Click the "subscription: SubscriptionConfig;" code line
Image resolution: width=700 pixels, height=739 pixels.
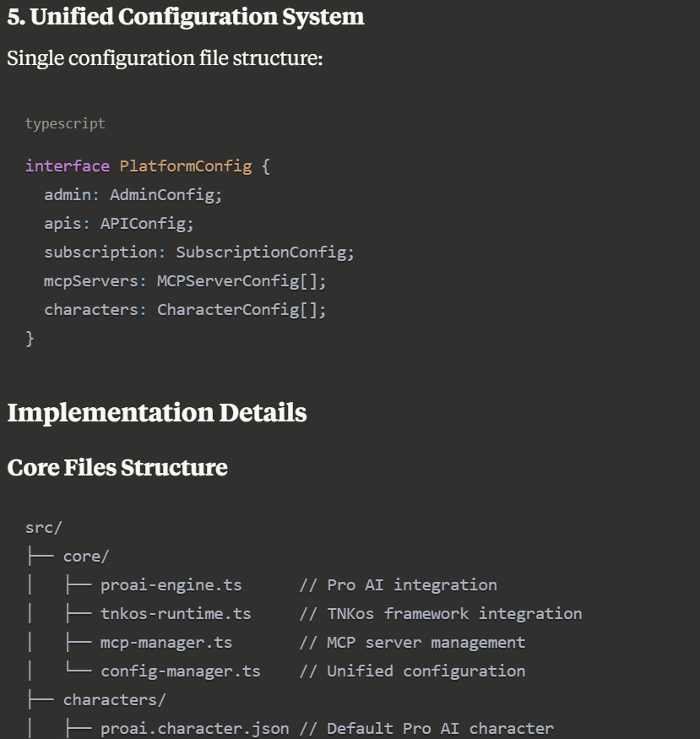199,253
